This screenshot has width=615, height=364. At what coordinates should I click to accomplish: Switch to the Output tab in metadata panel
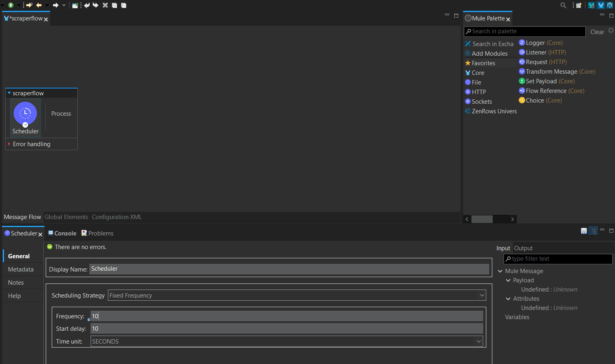click(523, 248)
